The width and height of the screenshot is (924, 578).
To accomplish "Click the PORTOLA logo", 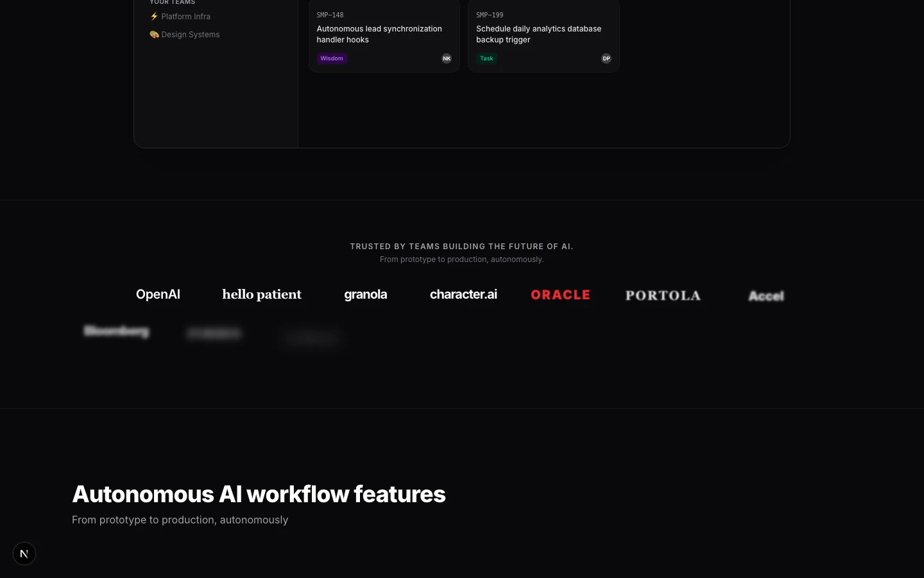I will 663,295.
